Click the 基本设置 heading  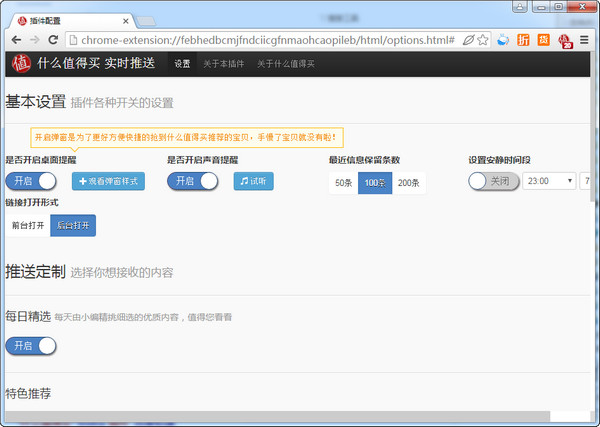pos(36,102)
